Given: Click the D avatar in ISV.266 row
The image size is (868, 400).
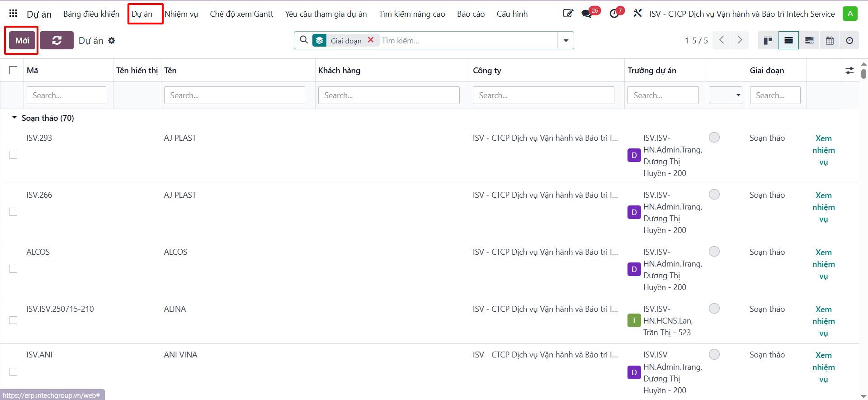Looking at the screenshot, I should tap(634, 212).
